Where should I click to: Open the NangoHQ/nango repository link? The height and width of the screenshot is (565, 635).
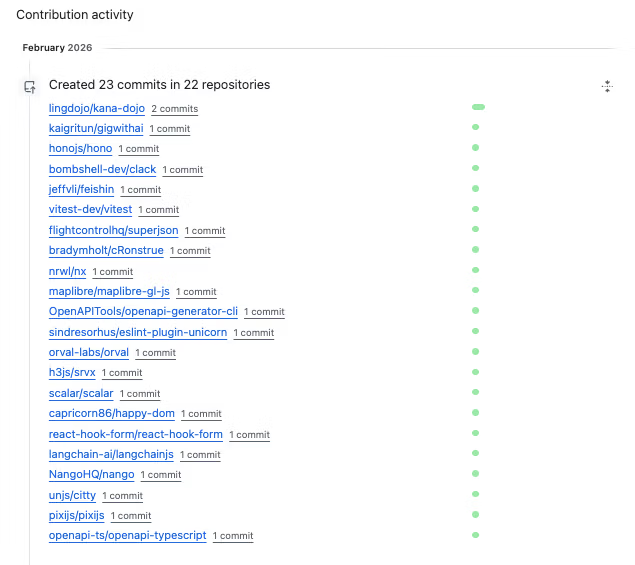(x=91, y=474)
